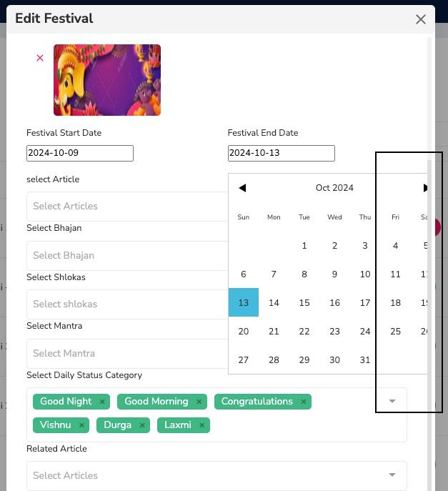Go to next month in calendar
This screenshot has height=491, width=448.
point(425,188)
